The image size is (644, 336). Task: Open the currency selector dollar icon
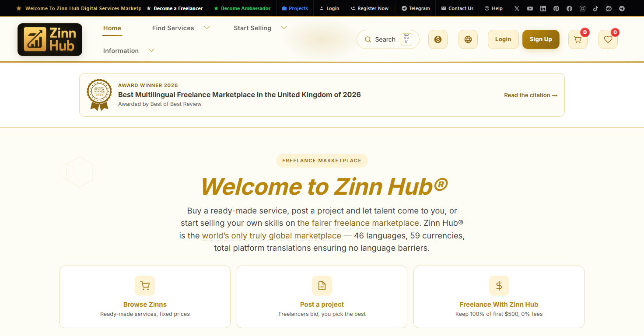coord(438,39)
